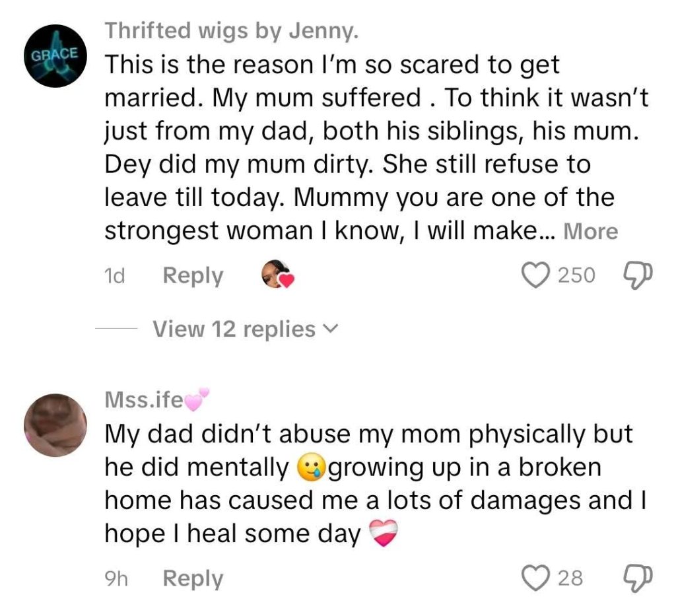Reply to the comment posted 1d ago
The height and width of the screenshot is (616, 676).
[193, 275]
